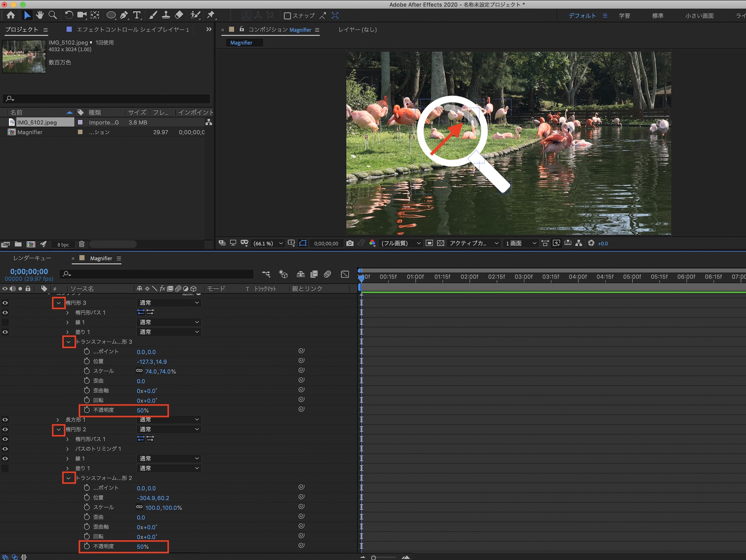
Task: Expand the 長方形 1 group
Action: pyautogui.click(x=58, y=420)
